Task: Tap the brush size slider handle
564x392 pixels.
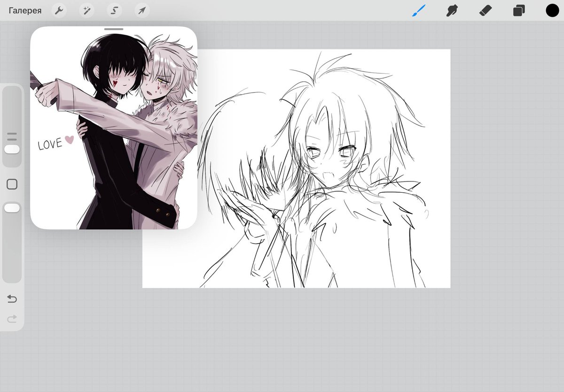Action: tap(12, 149)
